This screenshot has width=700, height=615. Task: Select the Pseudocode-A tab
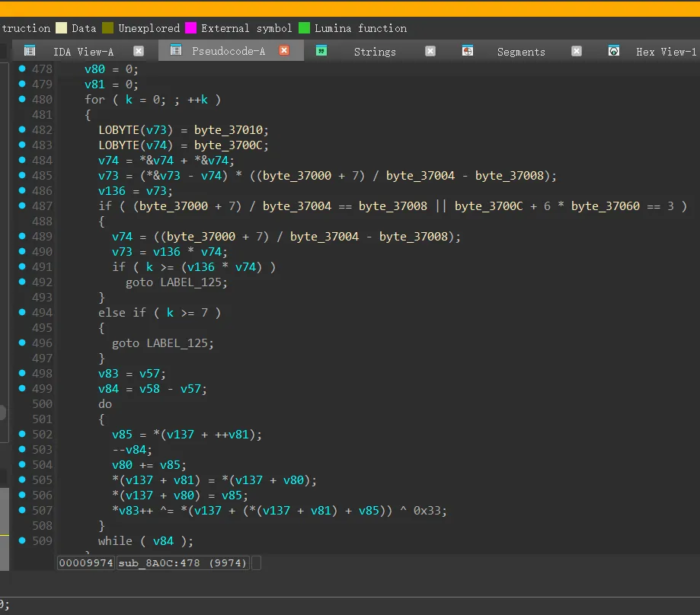click(228, 51)
